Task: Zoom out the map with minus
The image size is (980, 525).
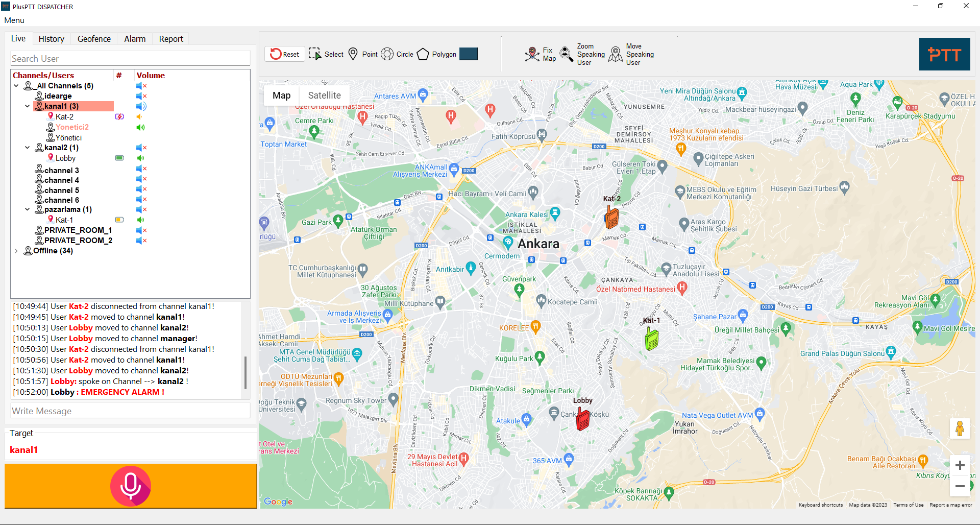Action: [x=960, y=486]
